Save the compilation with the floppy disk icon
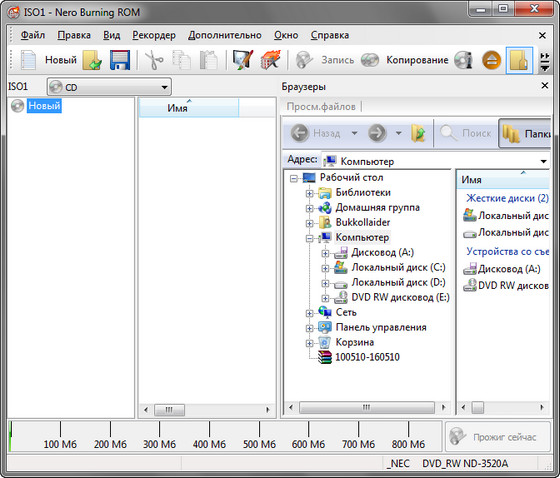This screenshot has height=478, width=560. [x=120, y=60]
